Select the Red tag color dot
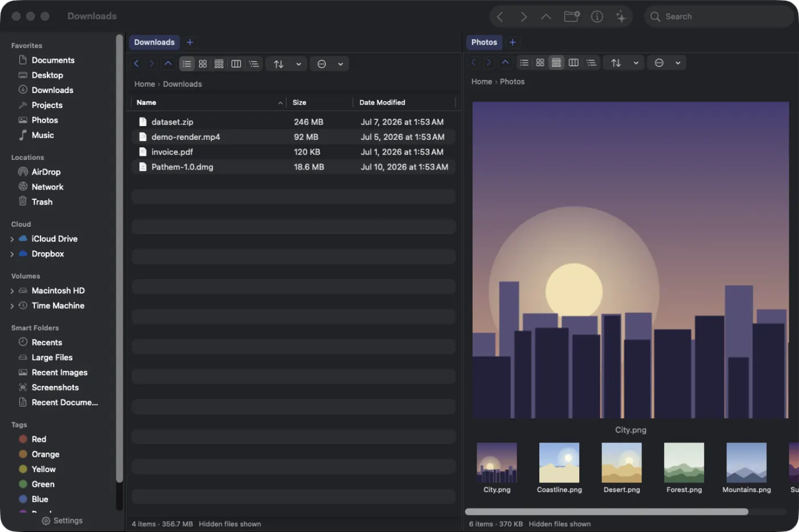The height and width of the screenshot is (532, 799). [x=23, y=439]
